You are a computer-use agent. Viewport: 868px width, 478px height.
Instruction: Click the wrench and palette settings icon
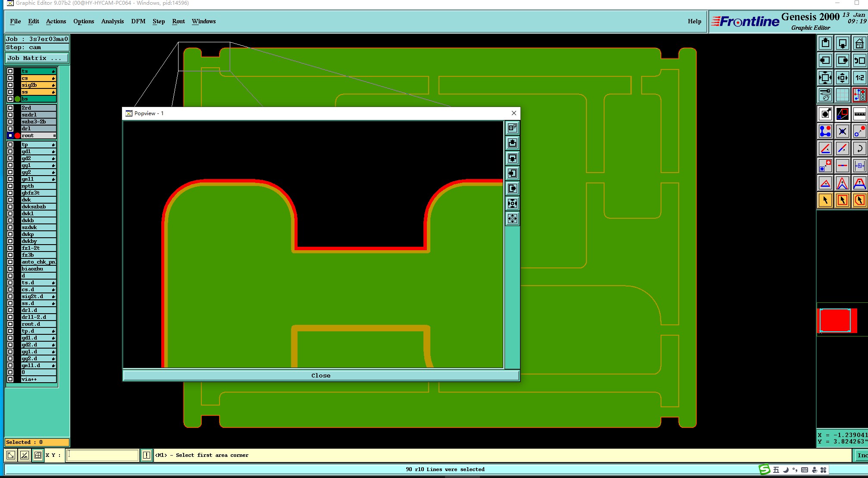tap(825, 95)
